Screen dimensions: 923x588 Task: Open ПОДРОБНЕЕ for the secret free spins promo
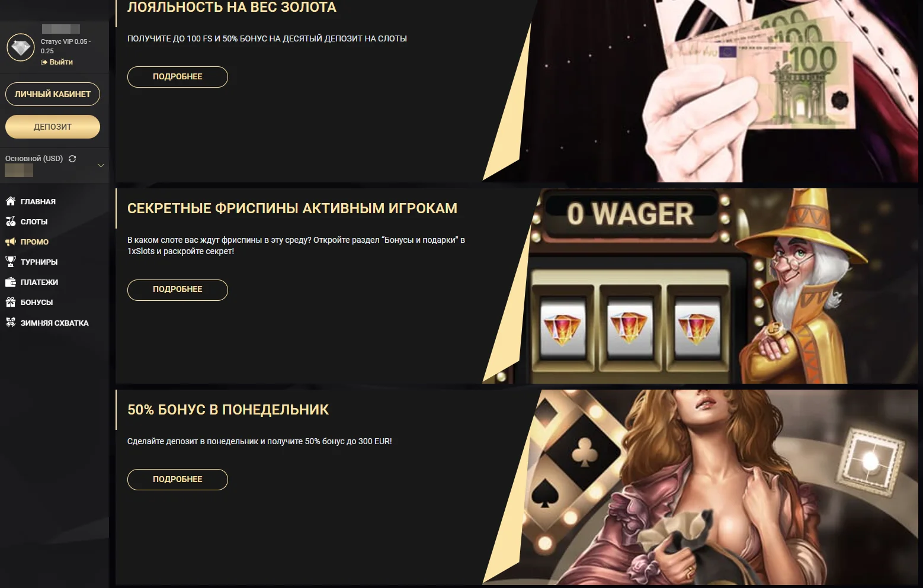coord(178,290)
